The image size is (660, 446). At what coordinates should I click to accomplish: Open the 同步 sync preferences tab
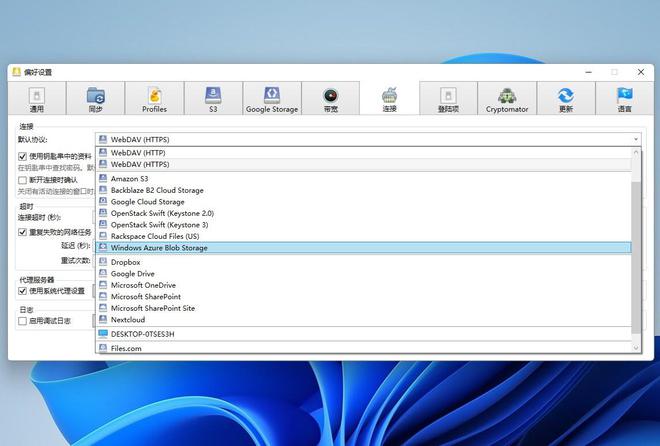tap(96, 98)
